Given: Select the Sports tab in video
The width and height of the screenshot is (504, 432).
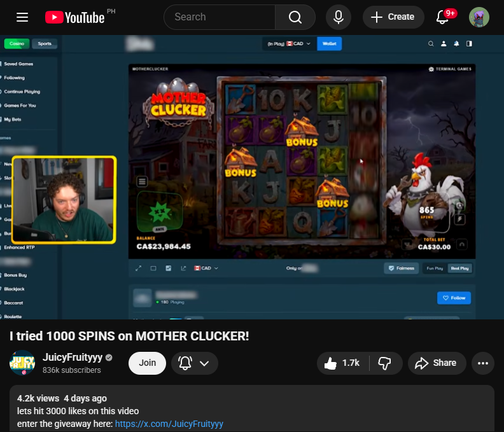Looking at the screenshot, I should click(45, 44).
